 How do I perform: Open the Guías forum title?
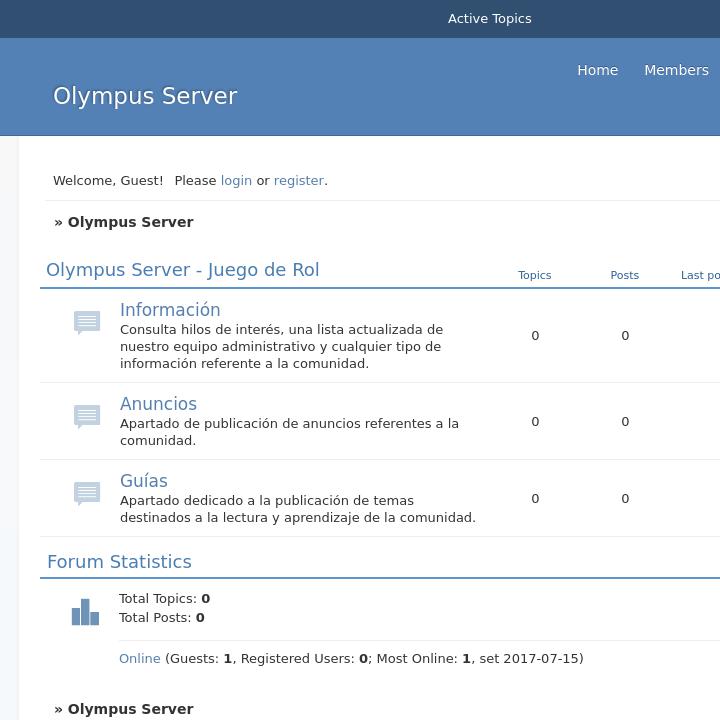click(144, 481)
